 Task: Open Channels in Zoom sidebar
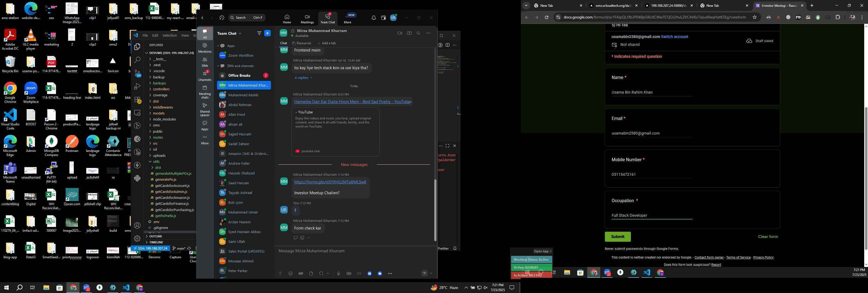coord(205,76)
